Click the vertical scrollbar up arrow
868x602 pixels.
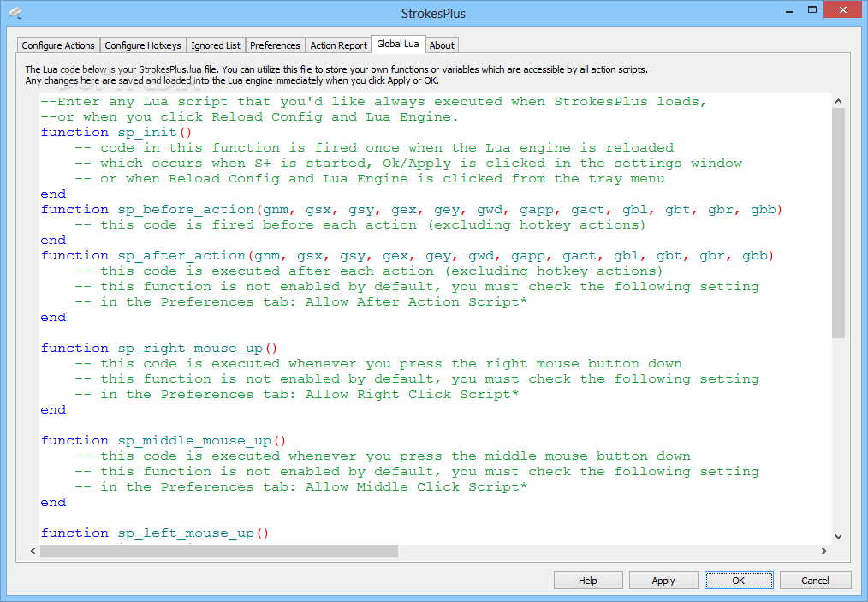(838, 101)
